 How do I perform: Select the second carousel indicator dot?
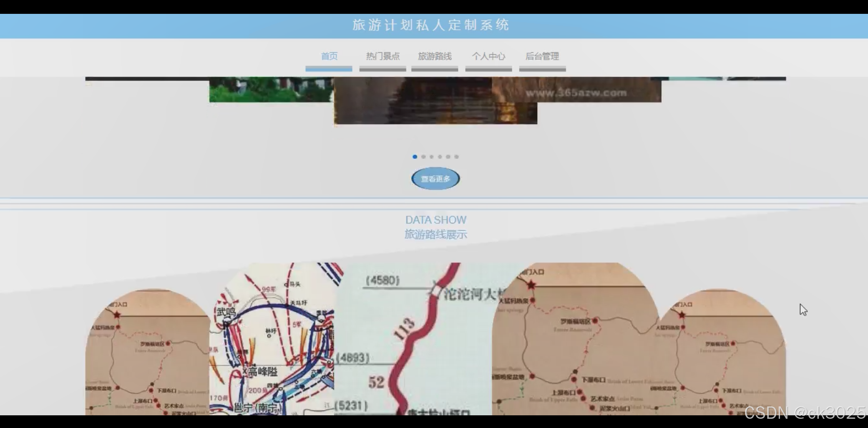point(423,157)
